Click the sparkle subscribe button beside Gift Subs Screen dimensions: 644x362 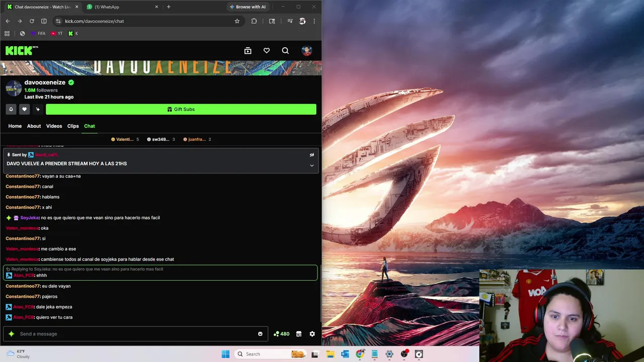click(37, 109)
